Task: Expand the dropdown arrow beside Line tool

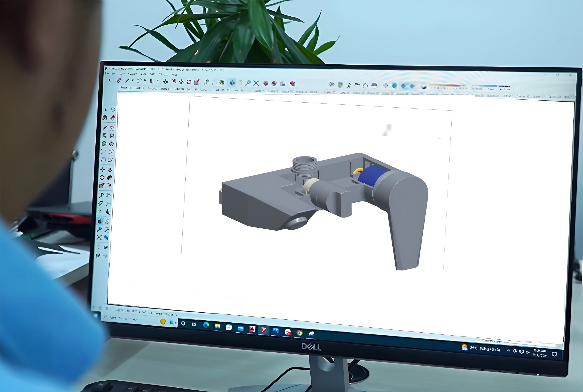Action: point(133,81)
